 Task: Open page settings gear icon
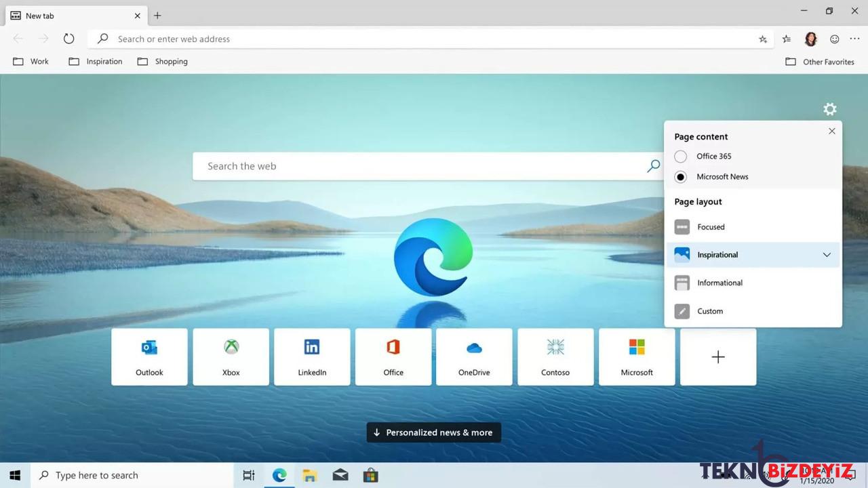[x=830, y=109]
